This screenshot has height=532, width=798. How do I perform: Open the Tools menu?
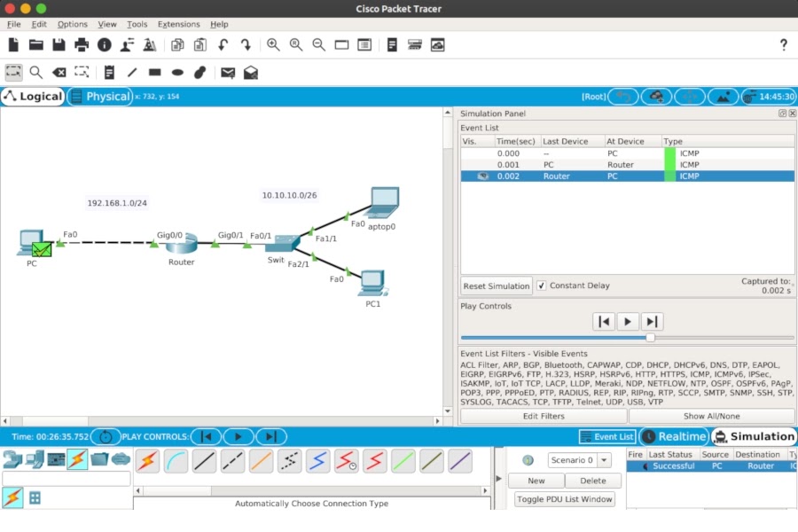pos(137,24)
